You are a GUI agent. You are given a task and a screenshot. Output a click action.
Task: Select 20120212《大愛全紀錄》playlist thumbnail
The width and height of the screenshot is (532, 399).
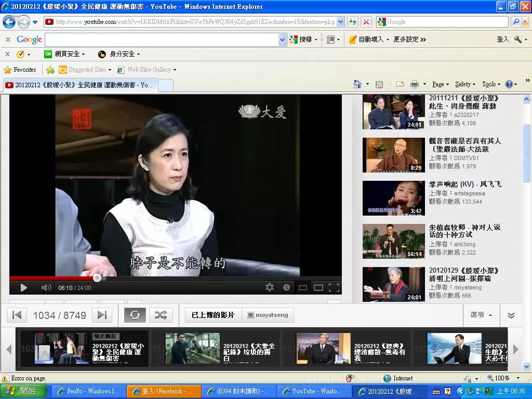192,349
